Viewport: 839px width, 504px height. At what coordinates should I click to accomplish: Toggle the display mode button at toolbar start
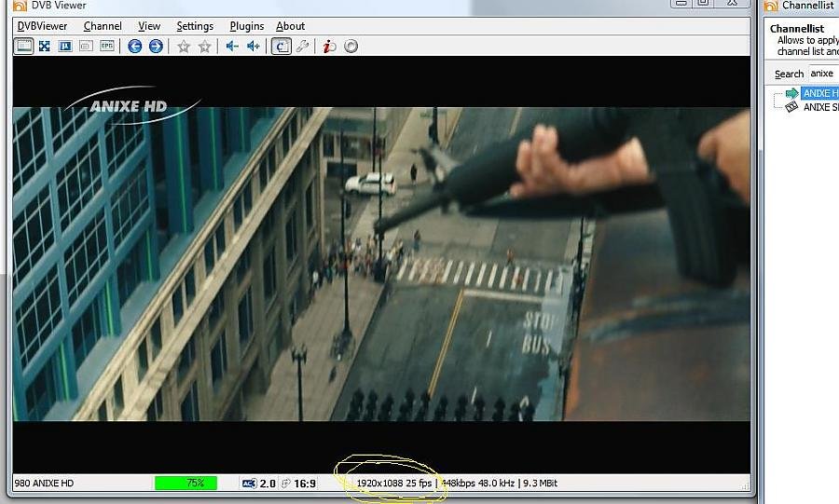(x=23, y=46)
